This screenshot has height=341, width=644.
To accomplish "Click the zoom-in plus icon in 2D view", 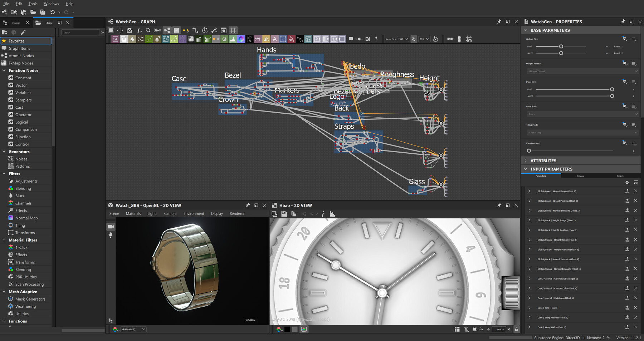I will (509, 329).
